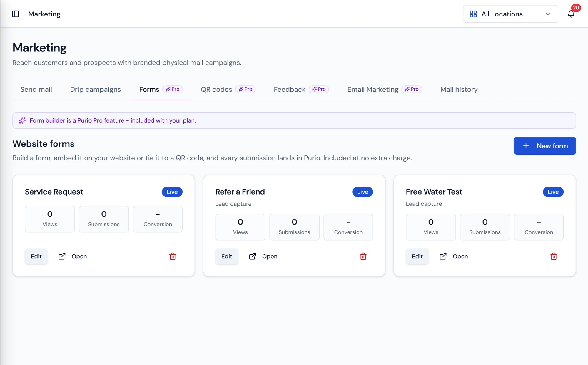Click Conversion stat box in Free Water Test
The image size is (588, 365).
[x=539, y=227]
